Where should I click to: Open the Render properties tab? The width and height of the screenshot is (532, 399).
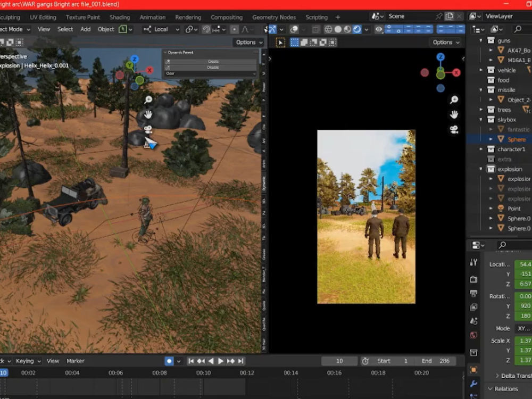tap(473, 279)
